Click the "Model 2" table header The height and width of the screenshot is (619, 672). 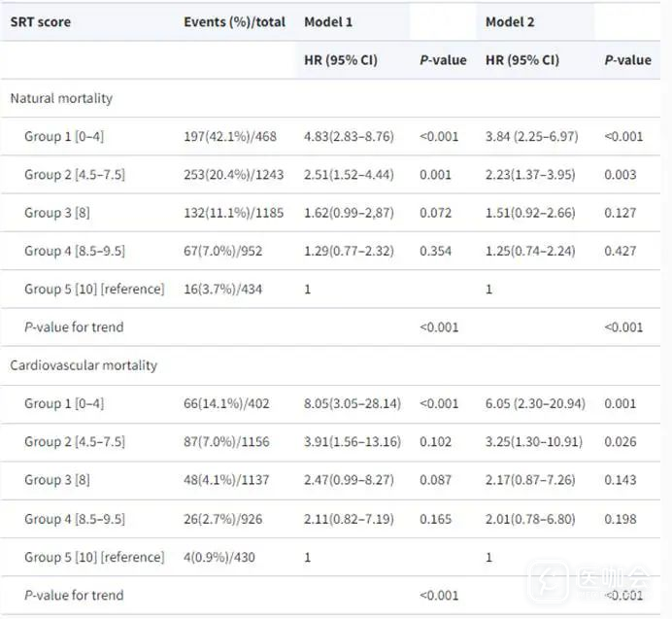coord(510,21)
